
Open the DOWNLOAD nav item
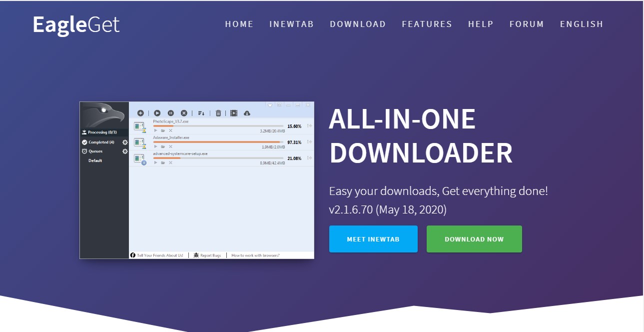pos(358,24)
